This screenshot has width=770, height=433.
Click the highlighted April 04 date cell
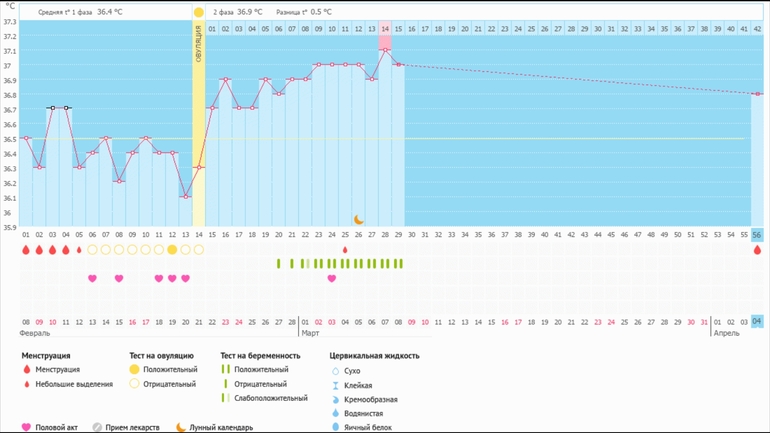757,322
